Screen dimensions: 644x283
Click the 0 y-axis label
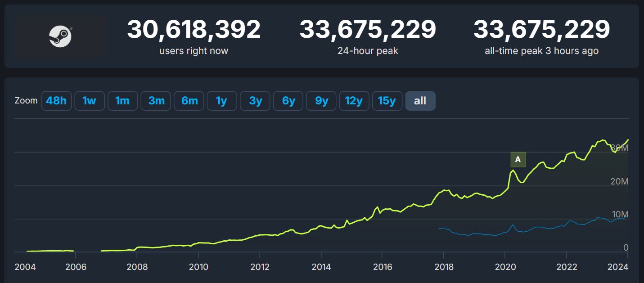626,247
